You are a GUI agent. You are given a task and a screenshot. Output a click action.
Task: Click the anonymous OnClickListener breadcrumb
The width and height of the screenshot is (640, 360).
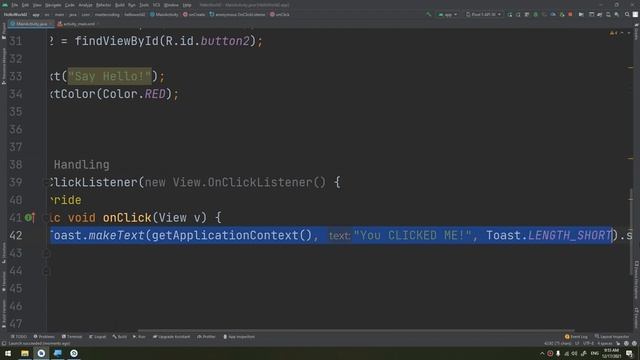click(x=237, y=14)
